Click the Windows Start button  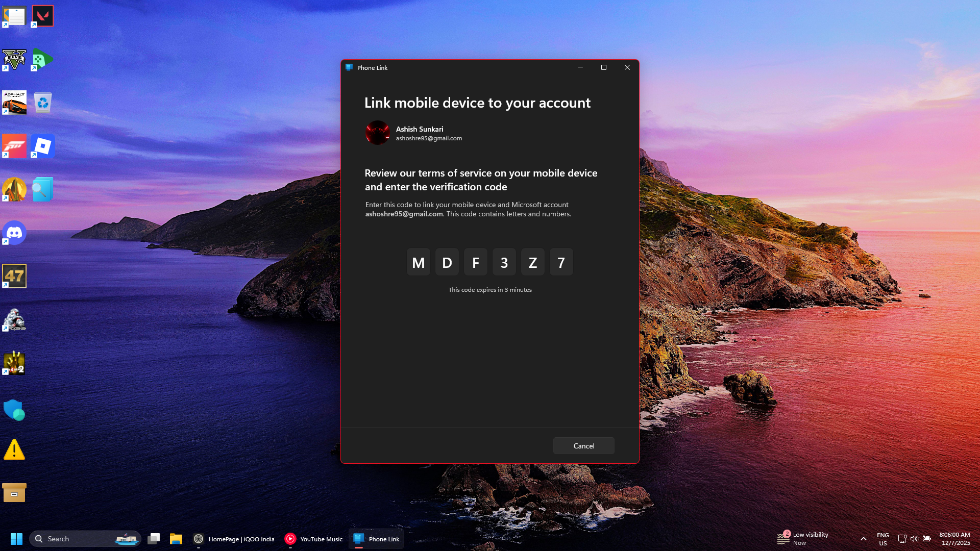16,539
